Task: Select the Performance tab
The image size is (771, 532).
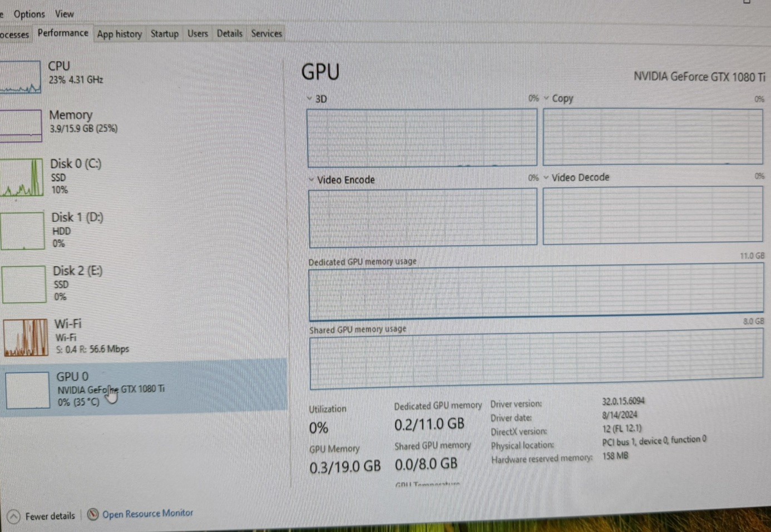Action: tap(63, 33)
